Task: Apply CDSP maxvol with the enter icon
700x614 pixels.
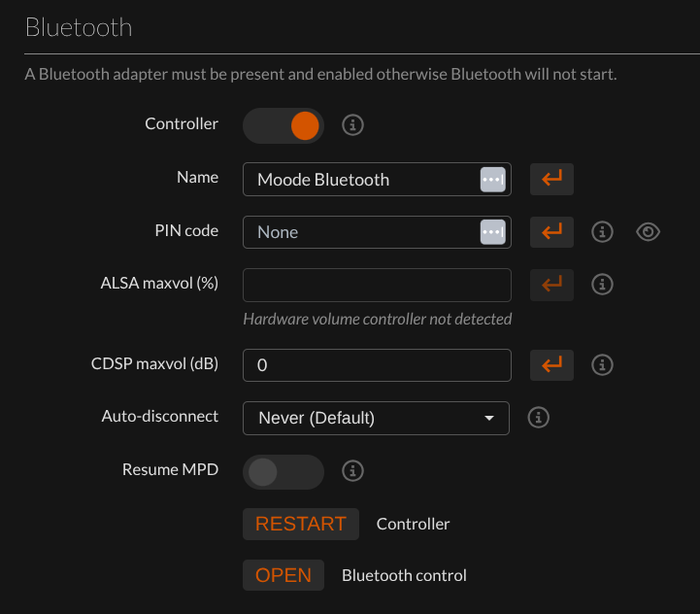Action: (x=551, y=365)
